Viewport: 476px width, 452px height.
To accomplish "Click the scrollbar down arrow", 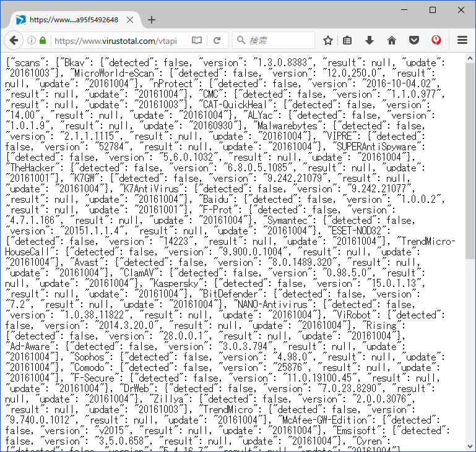I will click(x=470, y=446).
